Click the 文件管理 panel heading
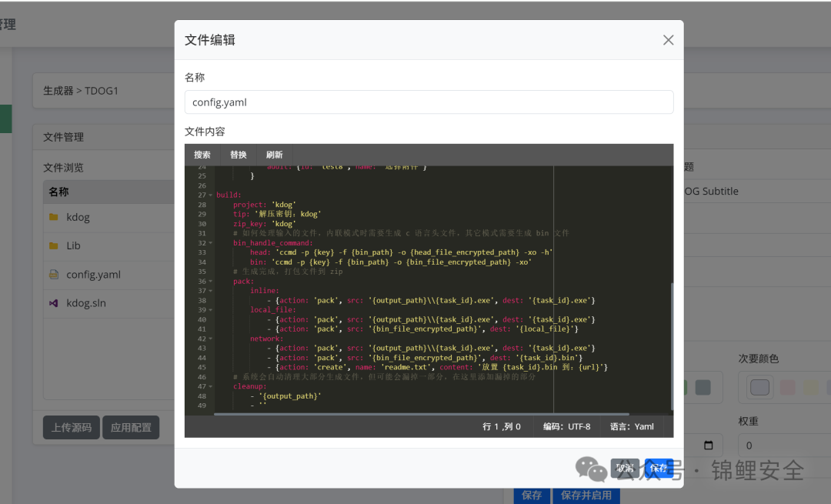The image size is (831, 504). (x=64, y=137)
